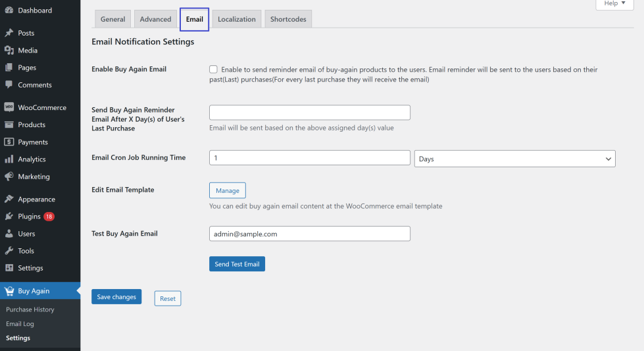Select the Localization tab

237,20
